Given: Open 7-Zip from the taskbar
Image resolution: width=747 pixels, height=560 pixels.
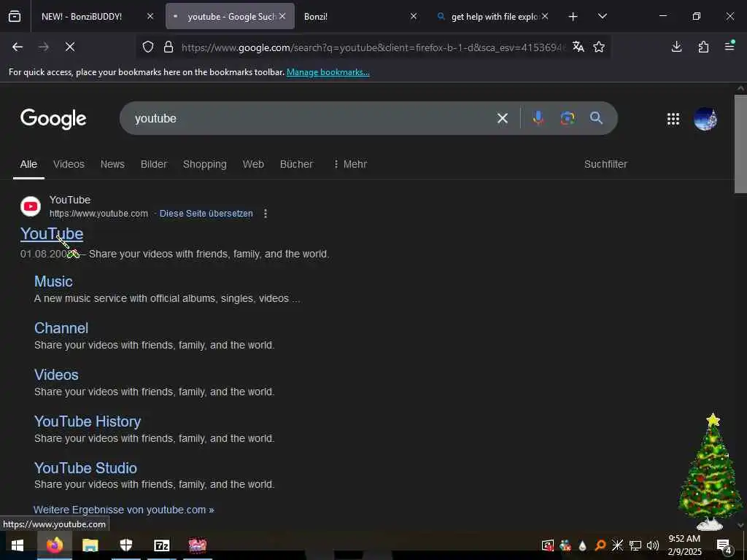Looking at the screenshot, I should pyautogui.click(x=162, y=545).
